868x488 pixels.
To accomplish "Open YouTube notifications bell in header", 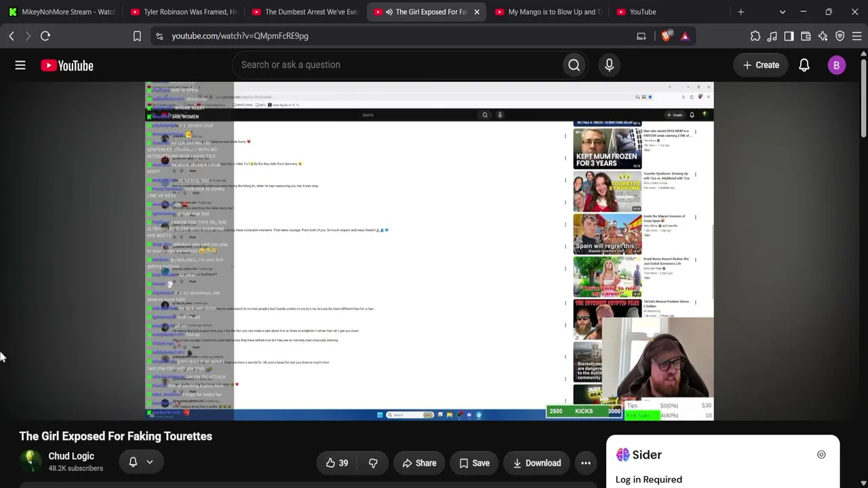I will [804, 65].
